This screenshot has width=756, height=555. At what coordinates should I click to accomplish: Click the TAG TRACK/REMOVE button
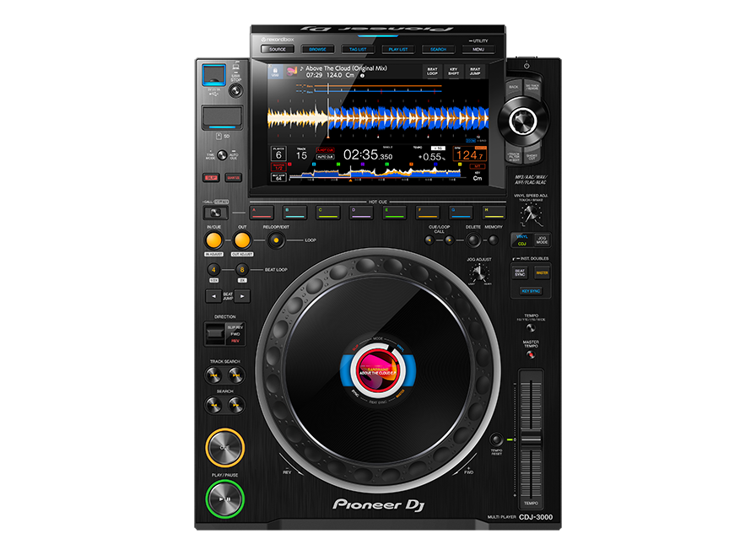pyautogui.click(x=532, y=87)
